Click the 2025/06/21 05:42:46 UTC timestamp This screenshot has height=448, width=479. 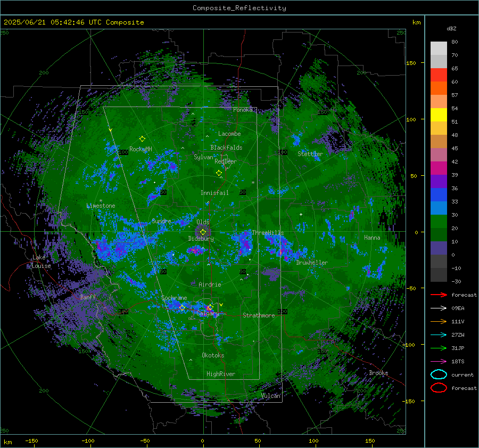(x=73, y=22)
